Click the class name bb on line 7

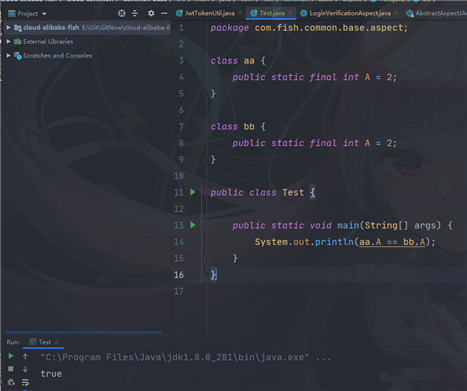coord(249,127)
